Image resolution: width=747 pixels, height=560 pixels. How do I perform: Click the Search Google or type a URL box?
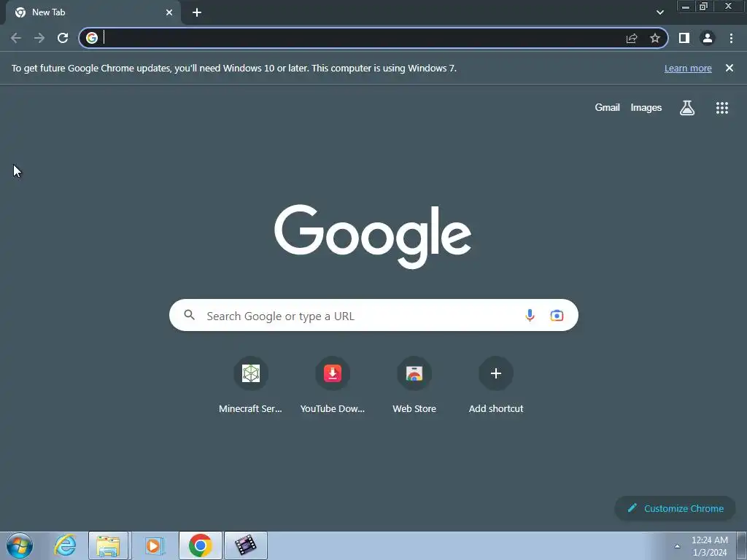pos(373,315)
